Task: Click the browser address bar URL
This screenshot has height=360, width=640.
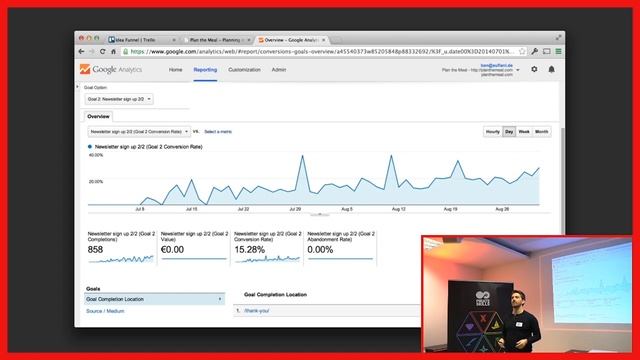Action: click(x=322, y=51)
